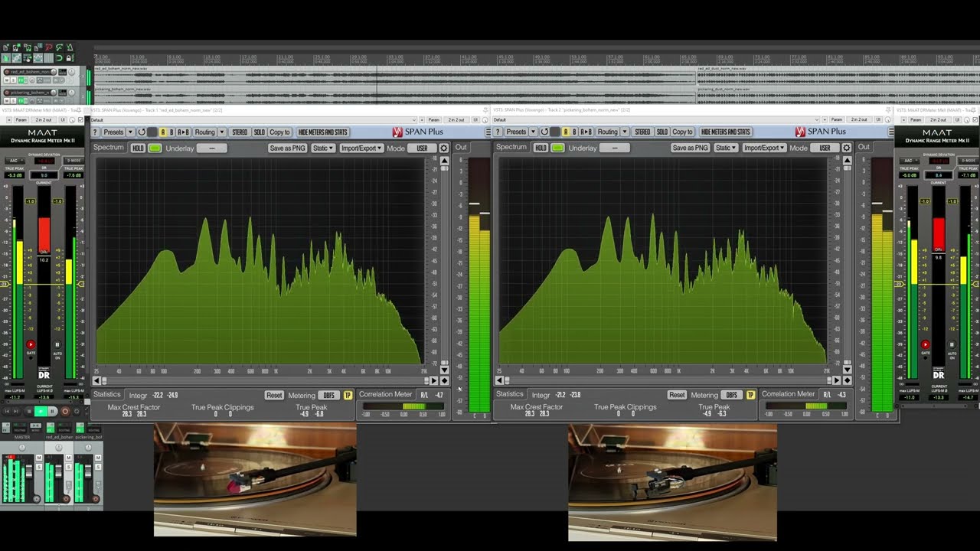The image size is (980, 551).
Task: Toggle HOLD in left SPAN Plus spectrum
Action: pyautogui.click(x=138, y=148)
